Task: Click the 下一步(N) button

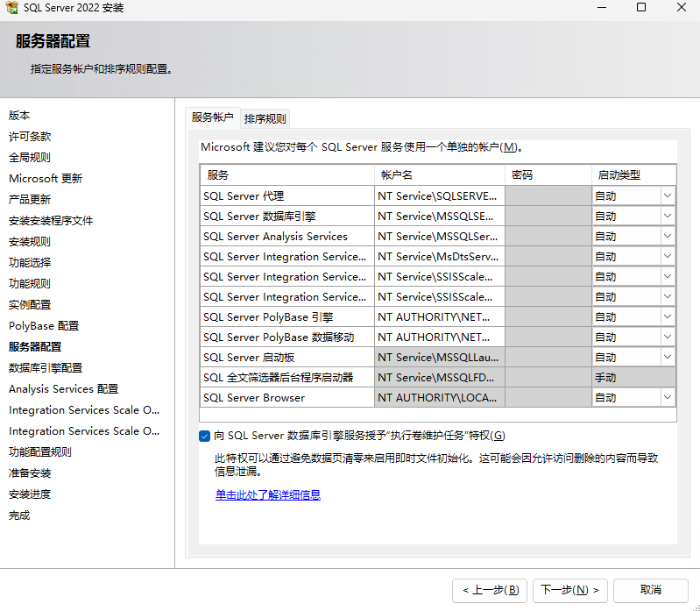Action: pyautogui.click(x=570, y=590)
